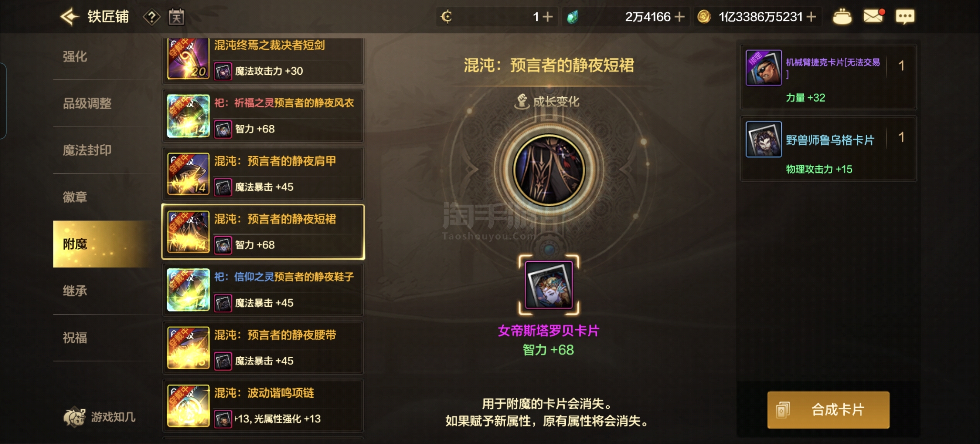The width and height of the screenshot is (980, 444).
Task: Select 祀：信仰之灵预言者的静夜鞋子 equipment
Action: tap(263, 290)
